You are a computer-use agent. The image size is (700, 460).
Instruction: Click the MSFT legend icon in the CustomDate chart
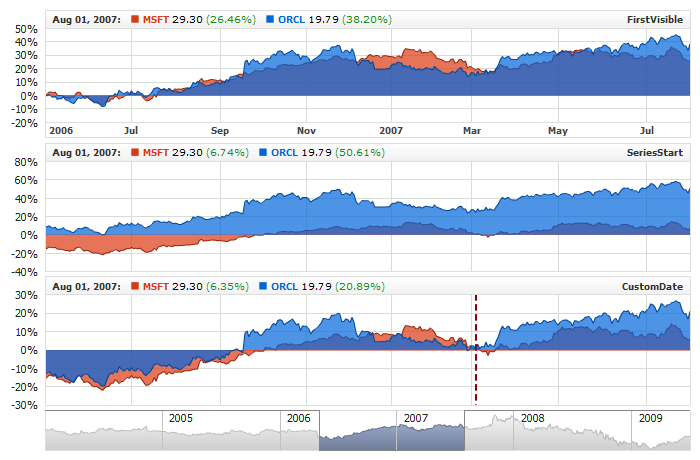137,287
